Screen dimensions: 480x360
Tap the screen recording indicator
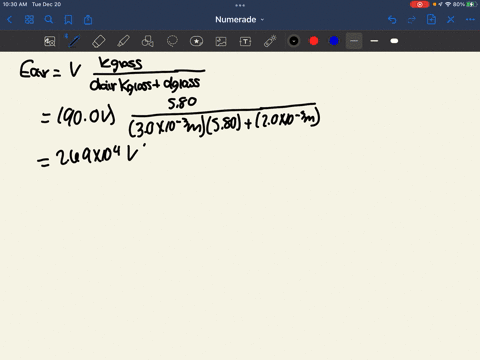[x=420, y=4]
